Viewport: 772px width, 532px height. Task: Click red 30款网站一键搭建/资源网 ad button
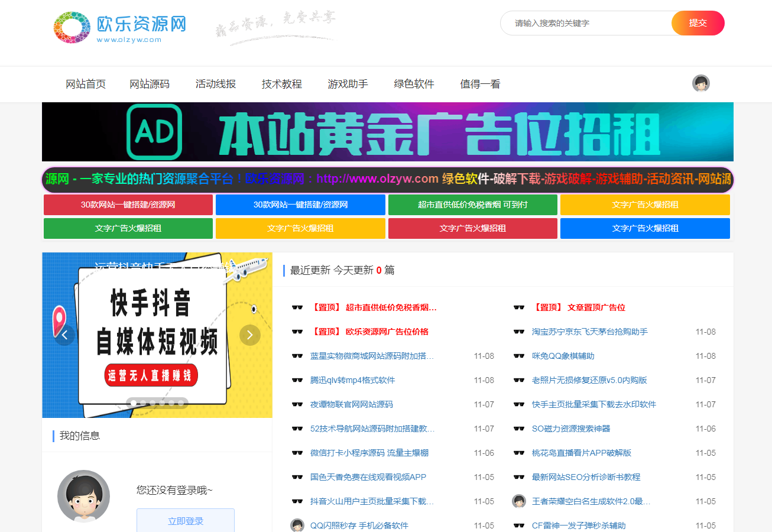(128, 205)
